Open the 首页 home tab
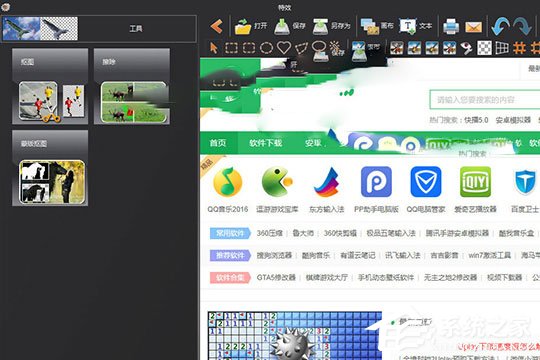The width and height of the screenshot is (540, 360). (218, 143)
